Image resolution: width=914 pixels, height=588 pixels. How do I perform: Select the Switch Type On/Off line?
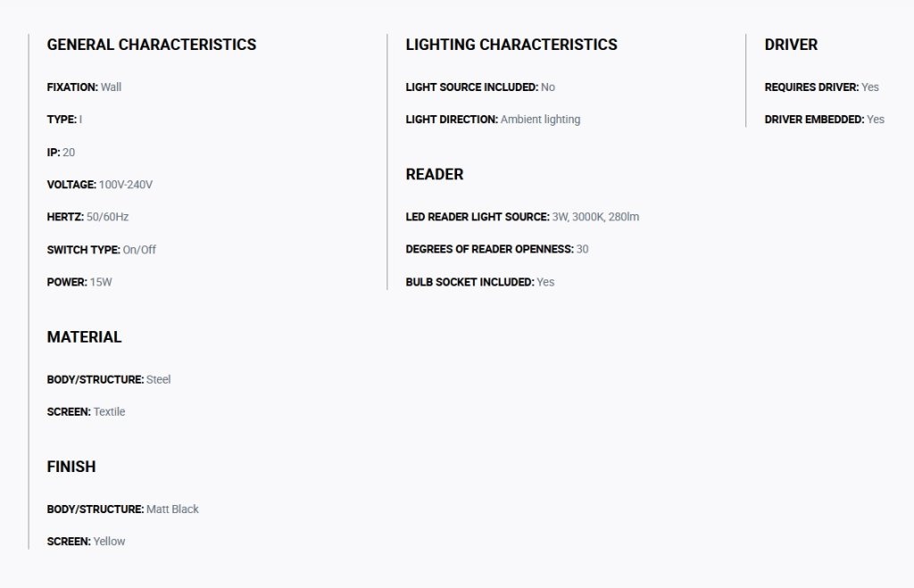(102, 250)
